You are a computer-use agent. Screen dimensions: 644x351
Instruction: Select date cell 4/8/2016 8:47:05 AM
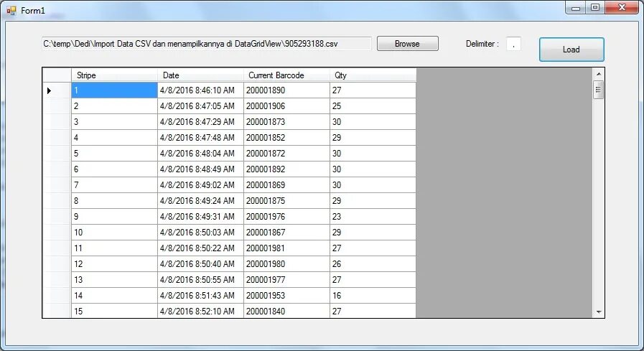[200, 106]
